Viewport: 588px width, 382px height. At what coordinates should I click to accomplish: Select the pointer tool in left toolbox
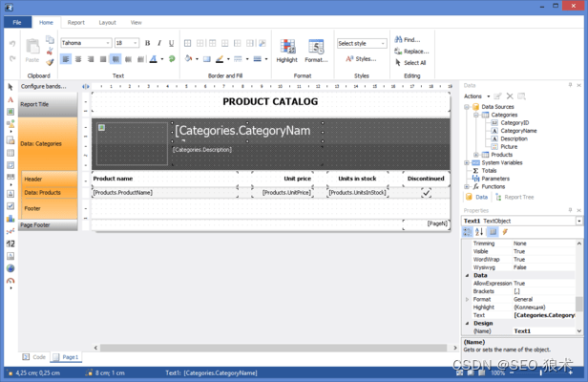click(10, 87)
